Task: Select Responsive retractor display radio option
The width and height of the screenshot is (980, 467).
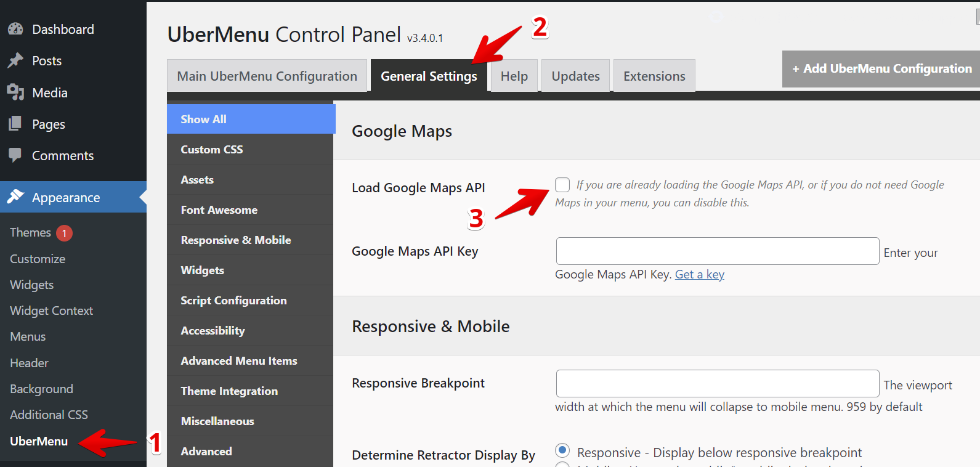Action: tap(562, 450)
